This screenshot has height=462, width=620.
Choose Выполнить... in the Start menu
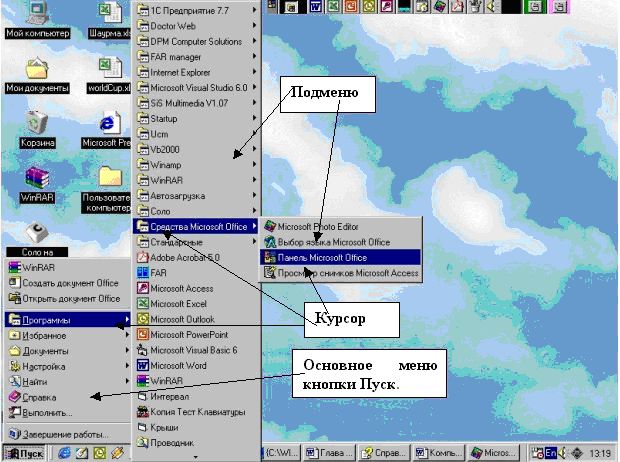(68, 413)
